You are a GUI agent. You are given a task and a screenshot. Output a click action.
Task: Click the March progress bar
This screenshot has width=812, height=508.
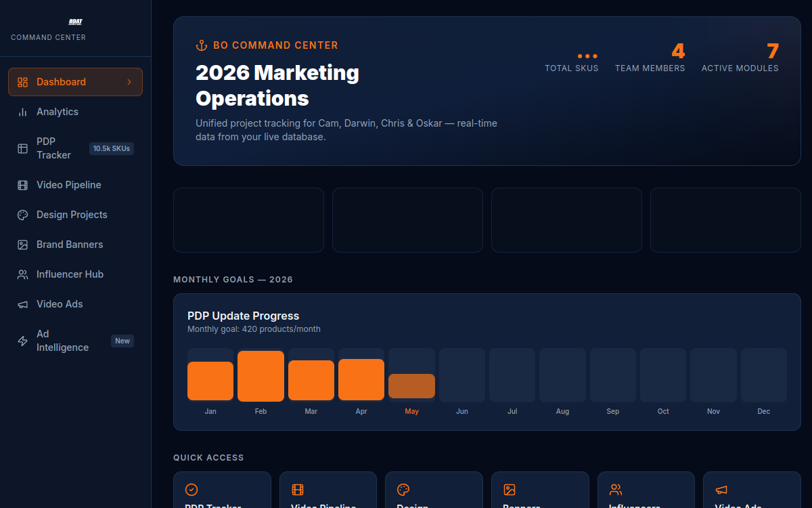[x=311, y=380]
